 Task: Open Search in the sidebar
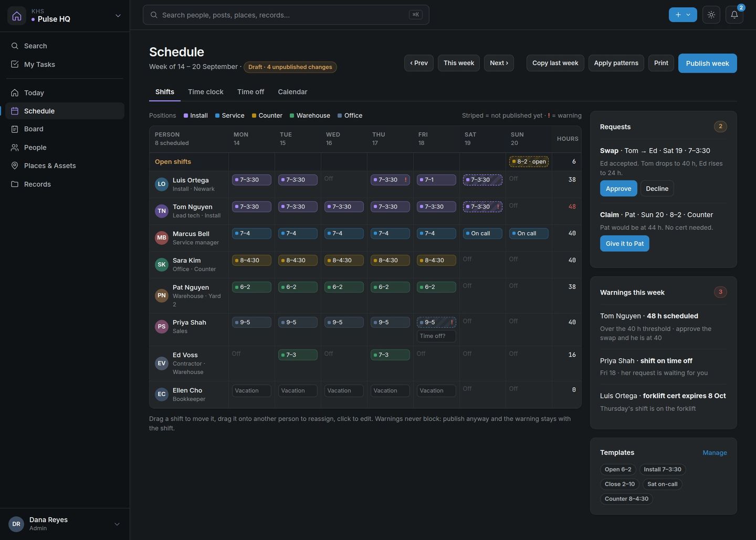pyautogui.click(x=65, y=46)
